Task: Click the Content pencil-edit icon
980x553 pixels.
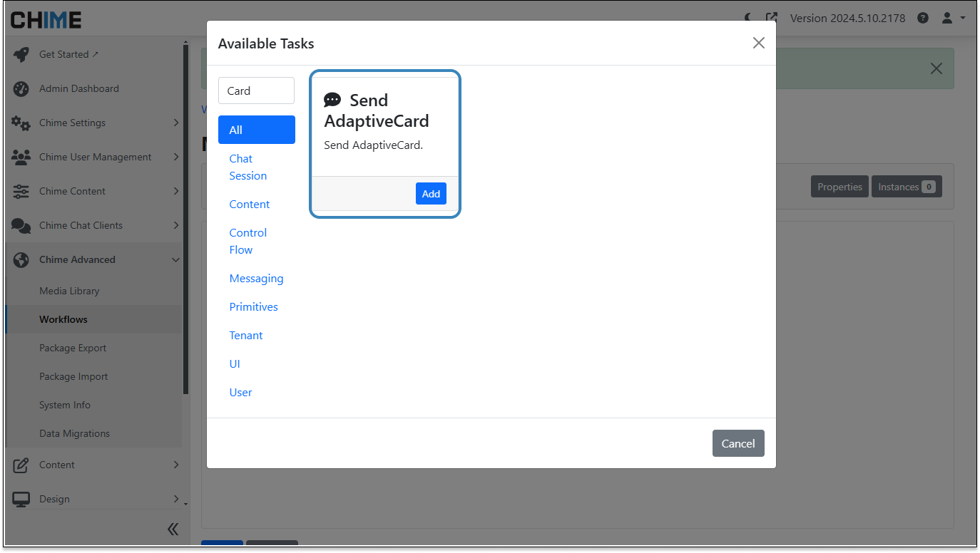Action: [x=21, y=465]
